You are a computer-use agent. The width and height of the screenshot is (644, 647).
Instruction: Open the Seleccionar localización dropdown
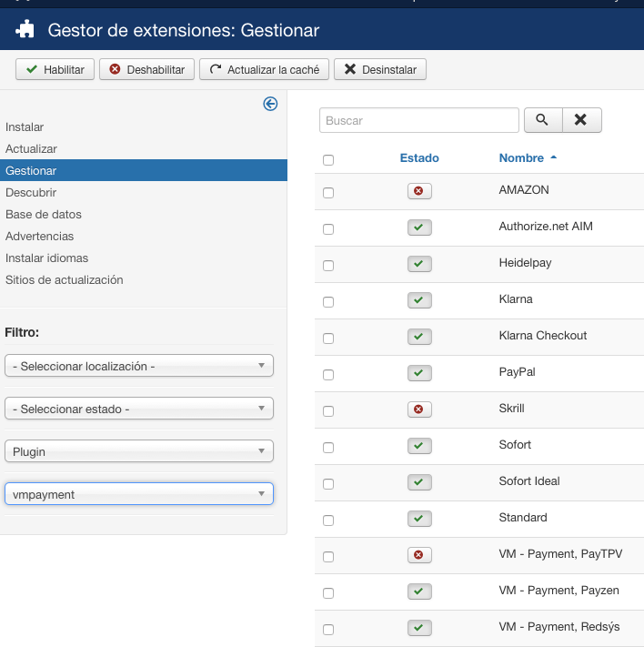[x=139, y=366]
